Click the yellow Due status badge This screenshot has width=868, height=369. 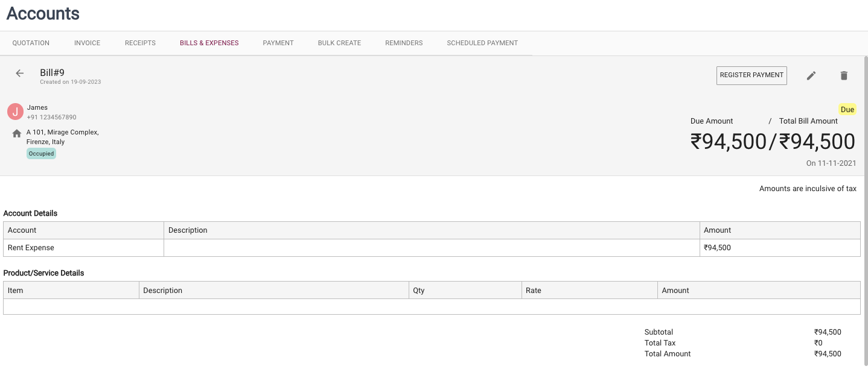point(847,110)
